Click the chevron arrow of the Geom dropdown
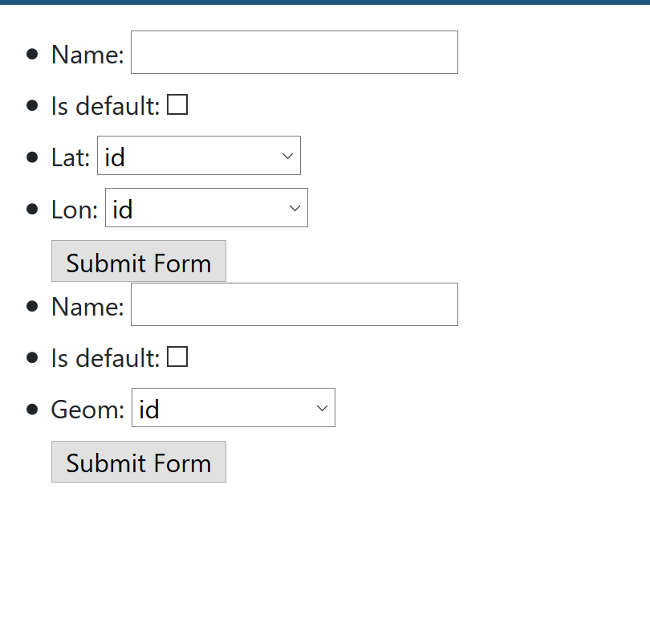The width and height of the screenshot is (650, 644). 323,409
